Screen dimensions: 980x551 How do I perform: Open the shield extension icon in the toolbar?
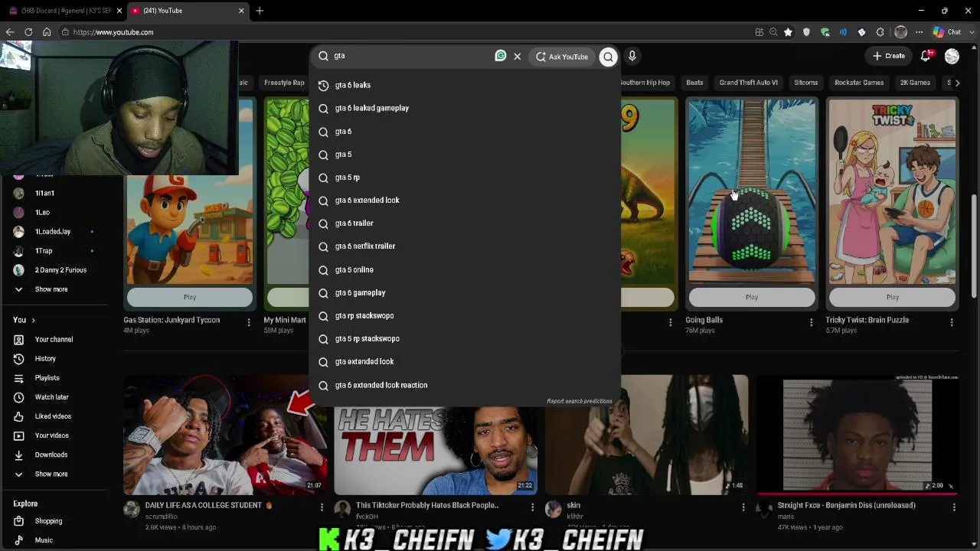(x=806, y=32)
